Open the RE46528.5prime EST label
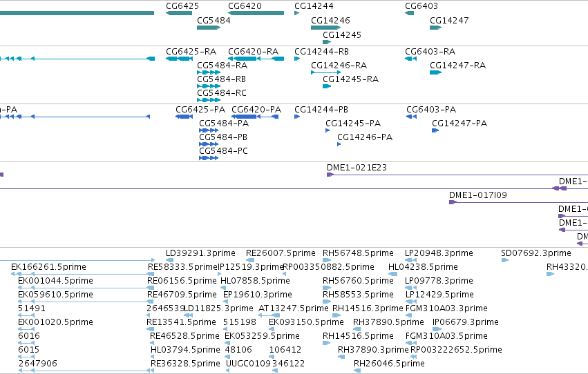The image size is (588, 374). point(184,337)
